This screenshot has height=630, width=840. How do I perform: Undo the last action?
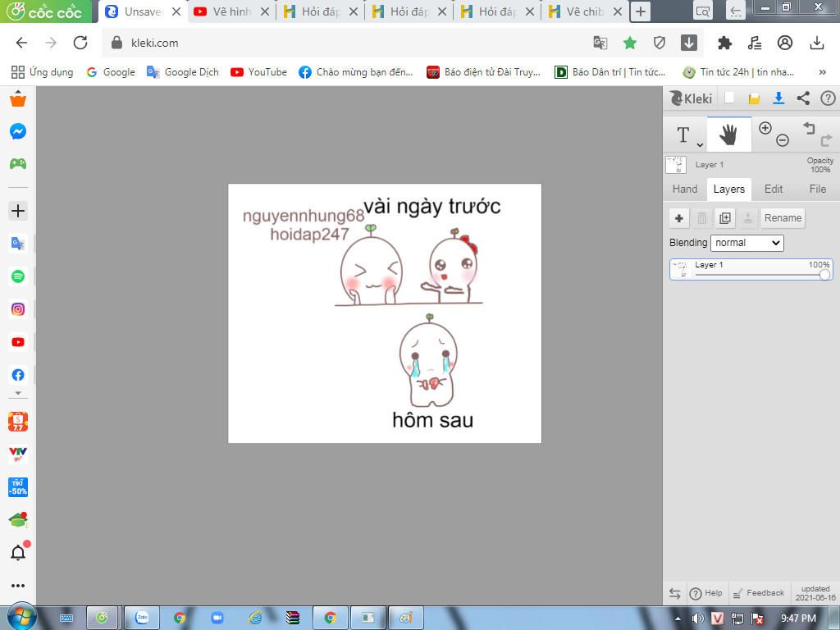coord(809,128)
